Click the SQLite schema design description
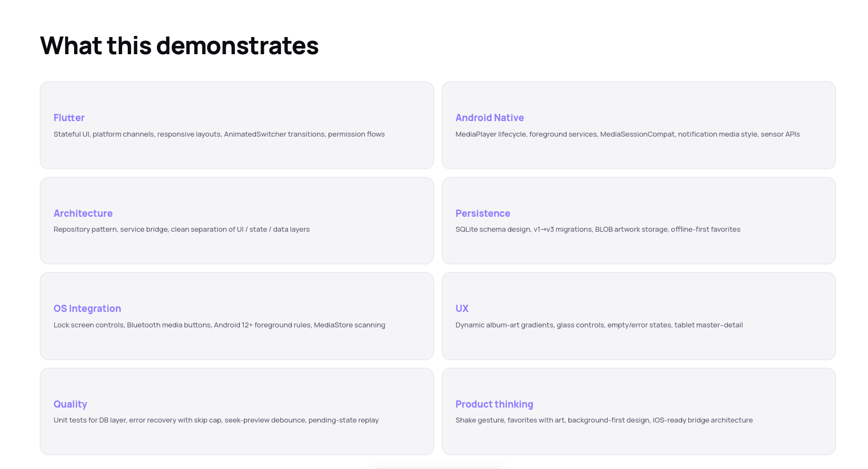Viewport: 868px width, 469px height. pyautogui.click(x=598, y=230)
